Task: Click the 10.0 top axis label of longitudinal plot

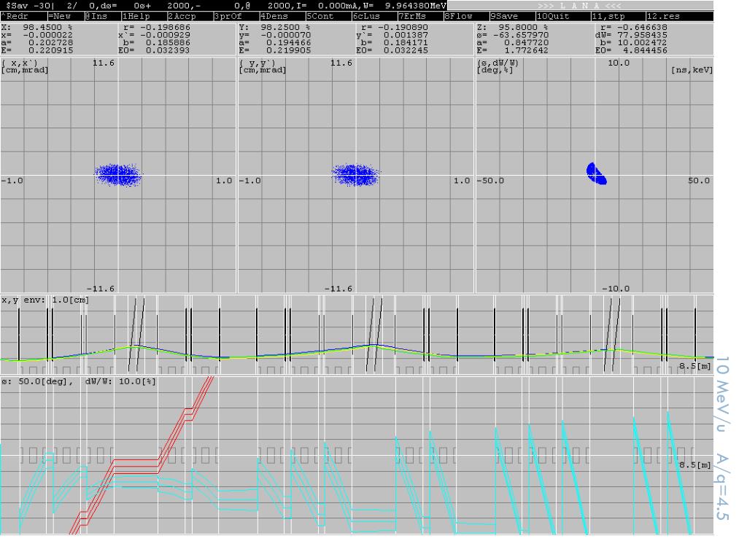Action: [619, 63]
